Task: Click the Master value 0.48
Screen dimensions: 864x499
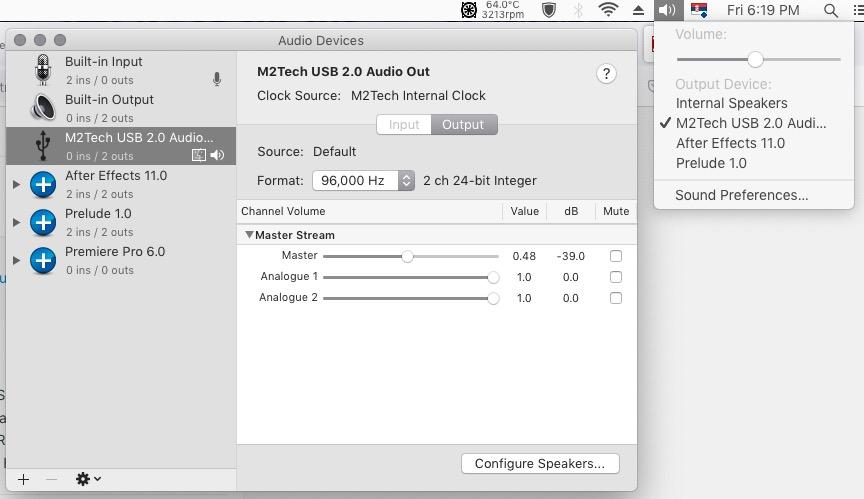Action: click(524, 256)
